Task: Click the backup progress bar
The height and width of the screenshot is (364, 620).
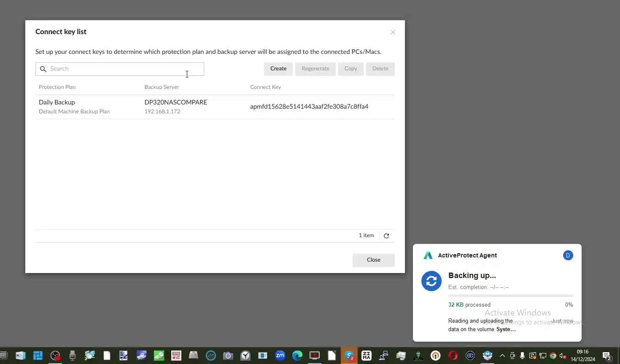Action: (511, 295)
